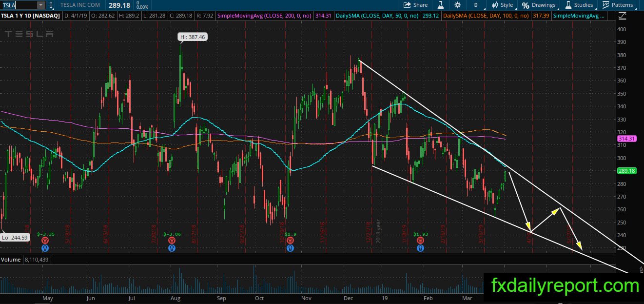Image resolution: width=644 pixels, height=304 pixels.
Task: Click blue event icon below $1.93 earnings
Action: click(420, 248)
